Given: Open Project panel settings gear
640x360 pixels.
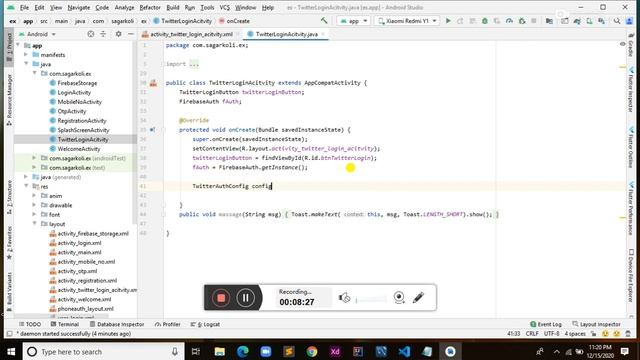Looking at the screenshot, I should pos(118,34).
